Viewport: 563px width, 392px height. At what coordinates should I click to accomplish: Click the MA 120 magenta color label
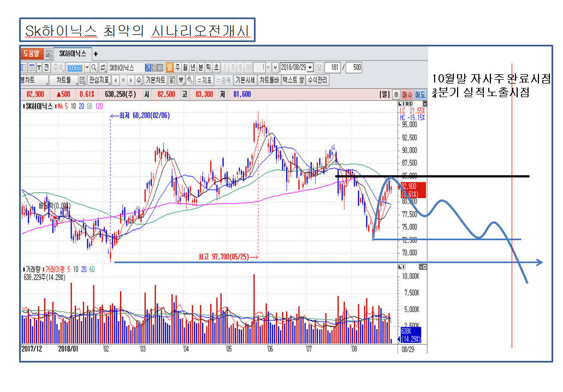coord(99,106)
